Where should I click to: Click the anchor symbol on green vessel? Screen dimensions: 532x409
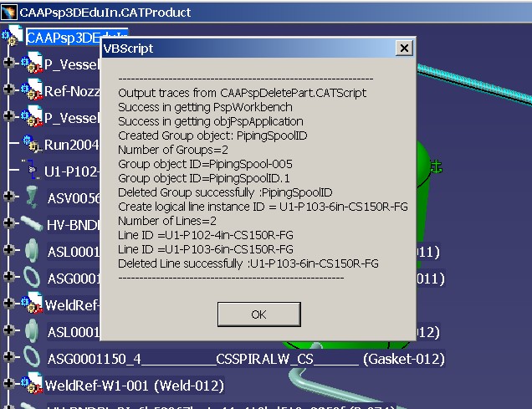pyautogui.click(x=434, y=168)
